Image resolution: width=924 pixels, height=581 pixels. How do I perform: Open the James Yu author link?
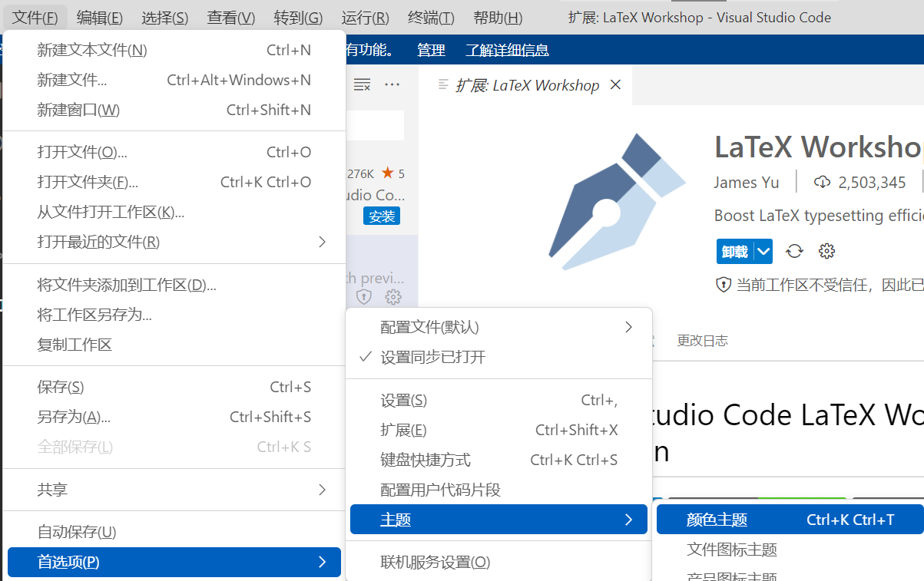click(x=747, y=182)
